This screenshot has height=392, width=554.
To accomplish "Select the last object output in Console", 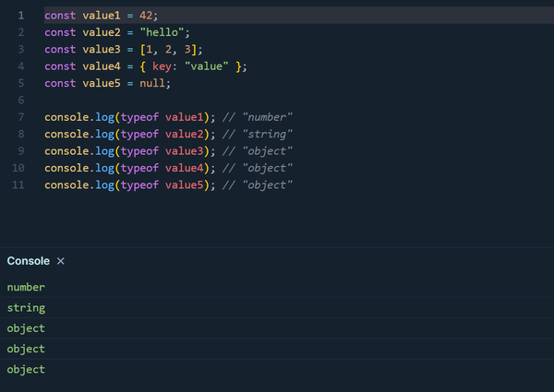I will coord(277,370).
